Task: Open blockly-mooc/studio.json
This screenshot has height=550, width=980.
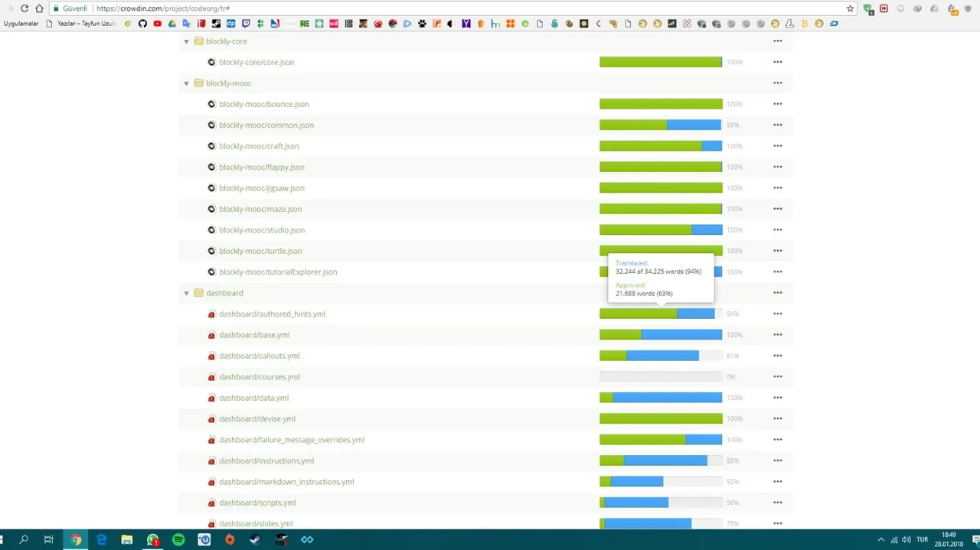Action: [262, 230]
